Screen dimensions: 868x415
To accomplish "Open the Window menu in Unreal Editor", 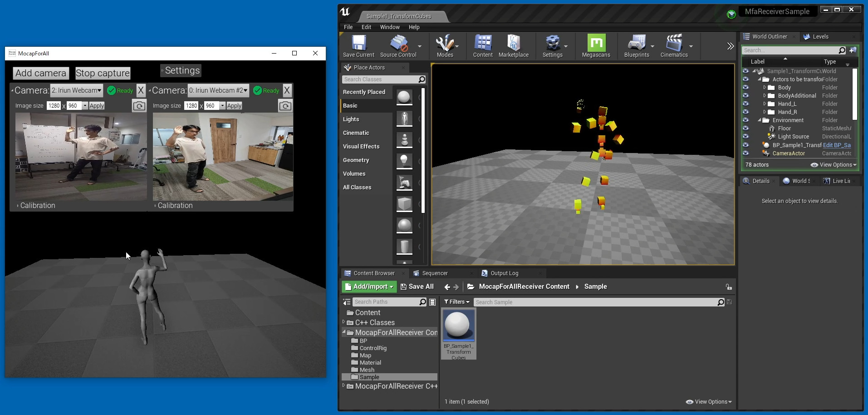I will (389, 27).
